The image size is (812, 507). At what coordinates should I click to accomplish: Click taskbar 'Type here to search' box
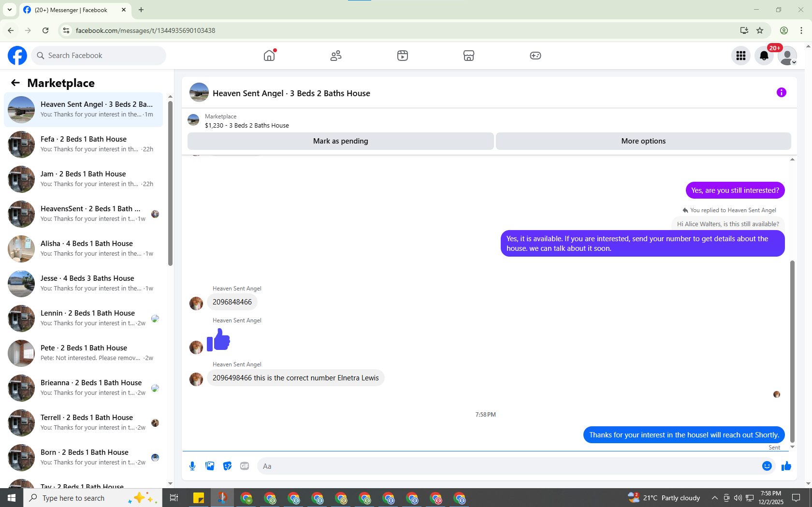(x=93, y=498)
